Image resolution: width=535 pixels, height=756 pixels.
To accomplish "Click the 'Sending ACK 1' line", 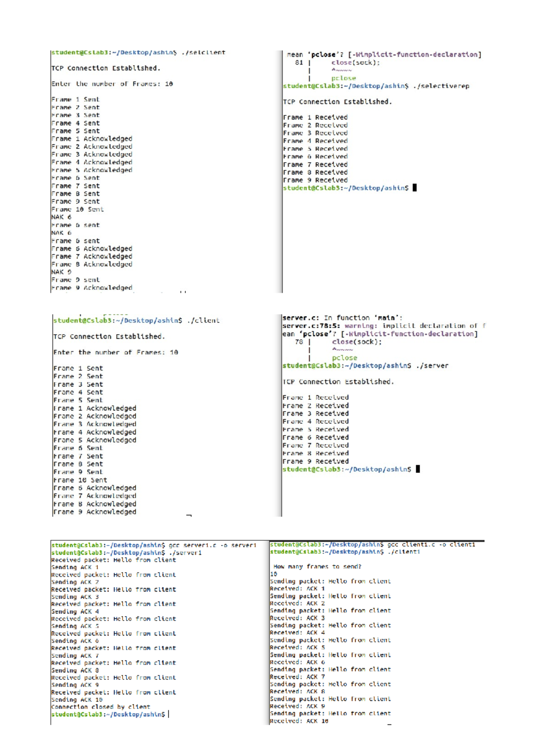I will [75, 567].
